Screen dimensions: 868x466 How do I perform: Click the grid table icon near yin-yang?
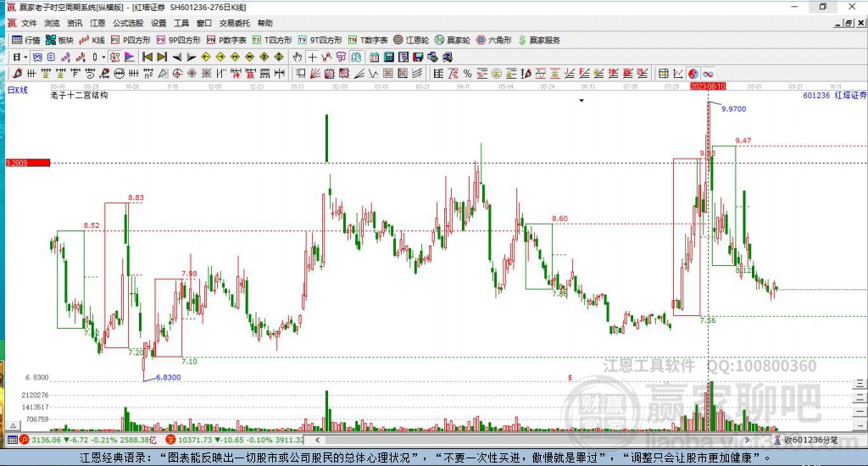click(x=663, y=73)
